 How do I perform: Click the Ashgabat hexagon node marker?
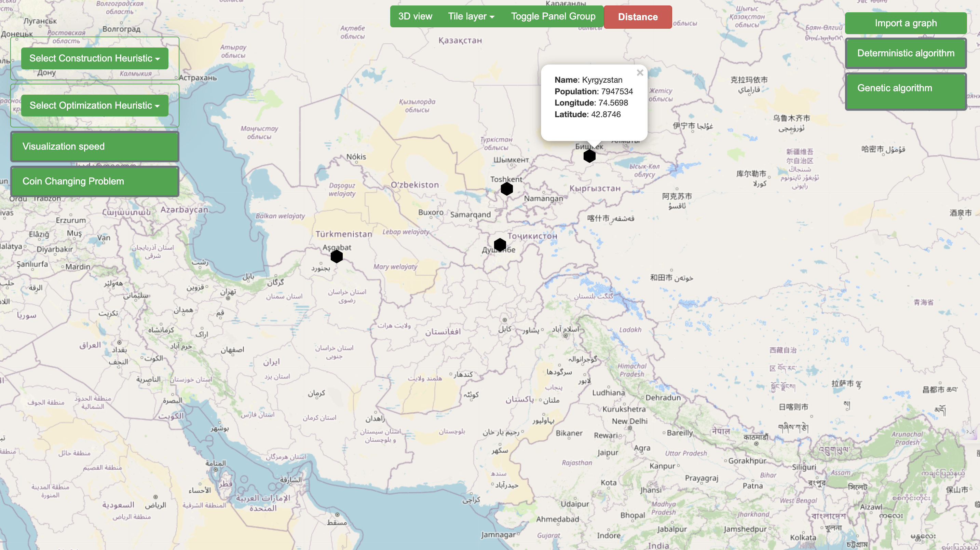click(336, 256)
